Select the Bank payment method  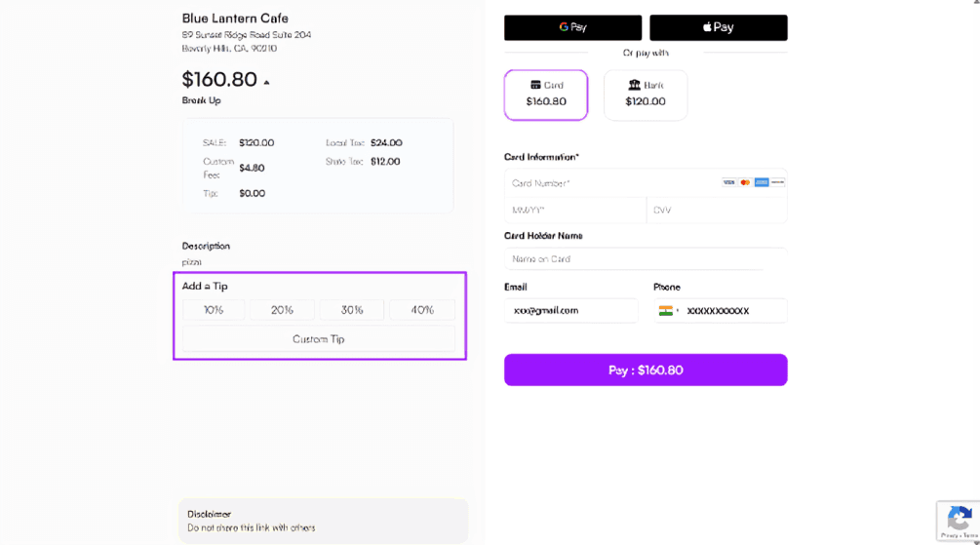[646, 95]
